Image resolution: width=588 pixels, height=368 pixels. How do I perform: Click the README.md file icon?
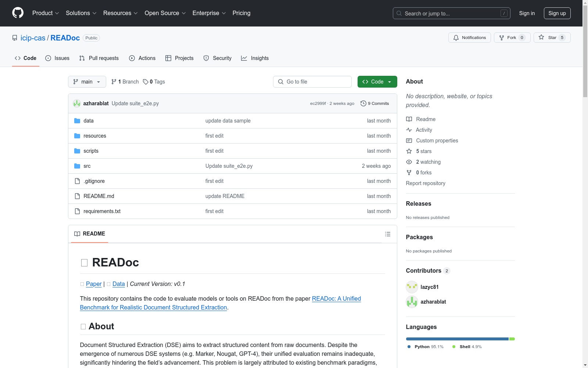coord(77,196)
